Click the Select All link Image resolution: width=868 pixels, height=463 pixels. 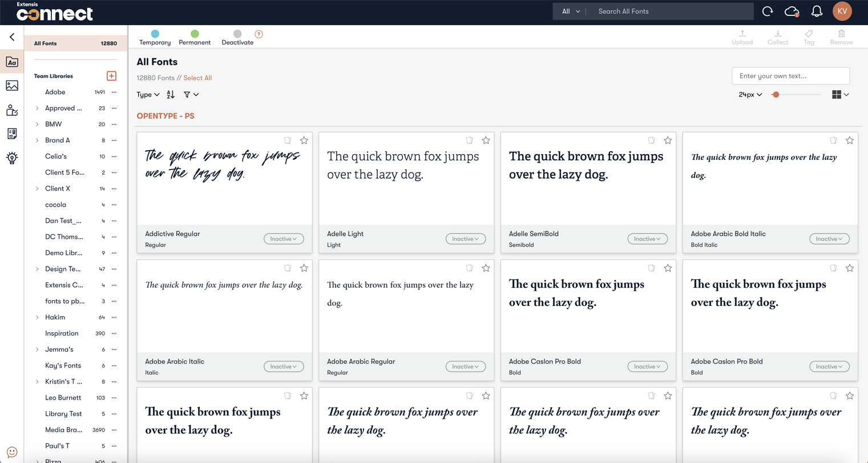pos(197,78)
